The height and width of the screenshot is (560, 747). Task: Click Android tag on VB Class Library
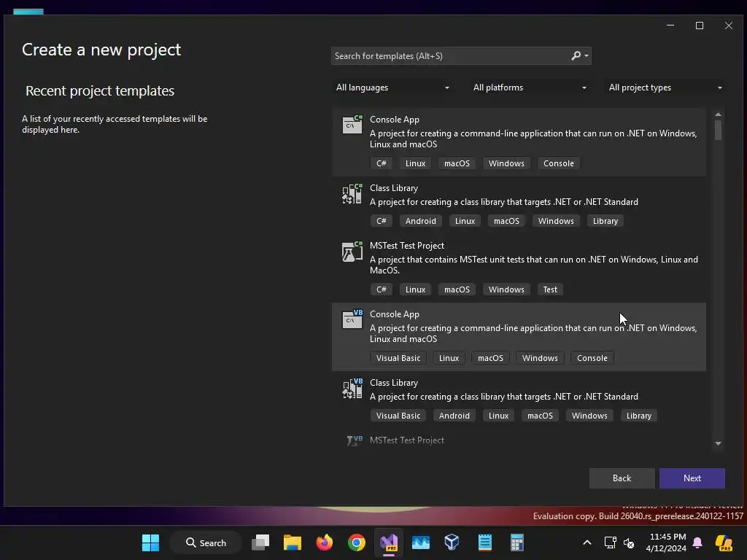click(x=454, y=416)
